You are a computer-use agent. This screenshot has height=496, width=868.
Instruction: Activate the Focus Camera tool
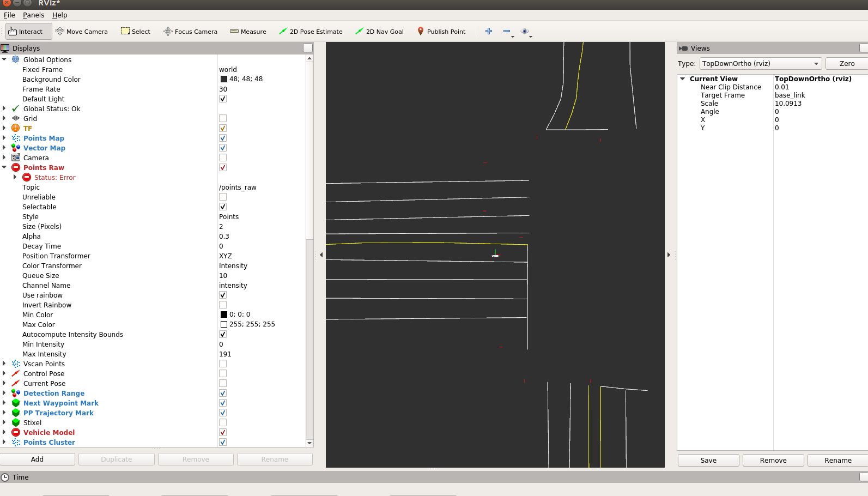[x=190, y=32]
